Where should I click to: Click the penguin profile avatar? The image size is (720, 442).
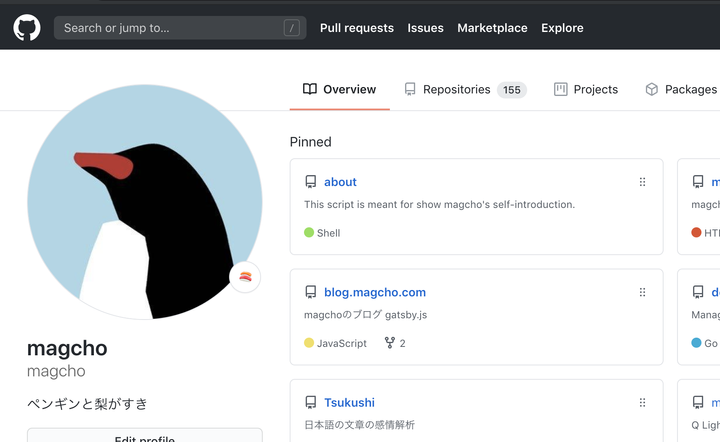[145, 202]
